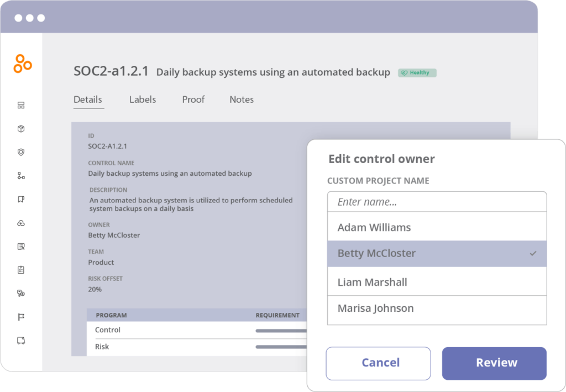Open the Proof tab
Screen dimensions: 566x392
point(193,100)
